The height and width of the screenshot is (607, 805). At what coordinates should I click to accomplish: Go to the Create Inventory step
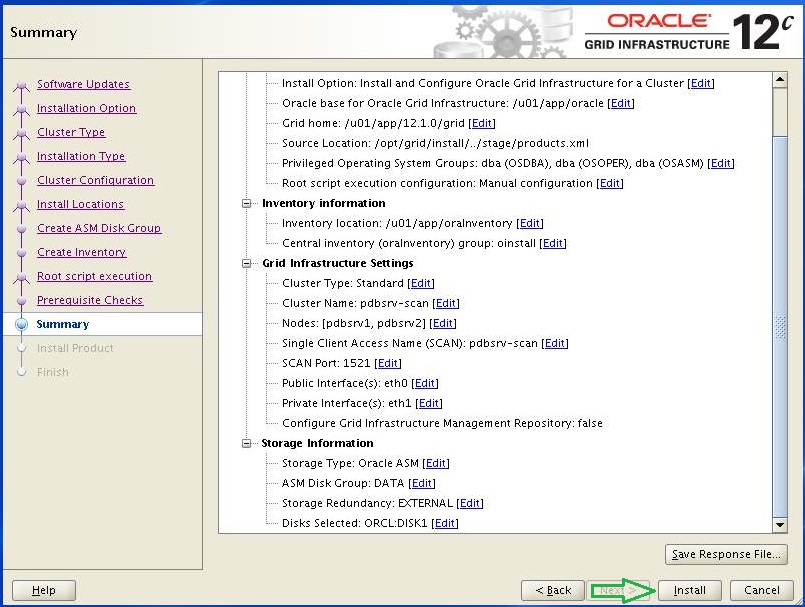tap(81, 252)
